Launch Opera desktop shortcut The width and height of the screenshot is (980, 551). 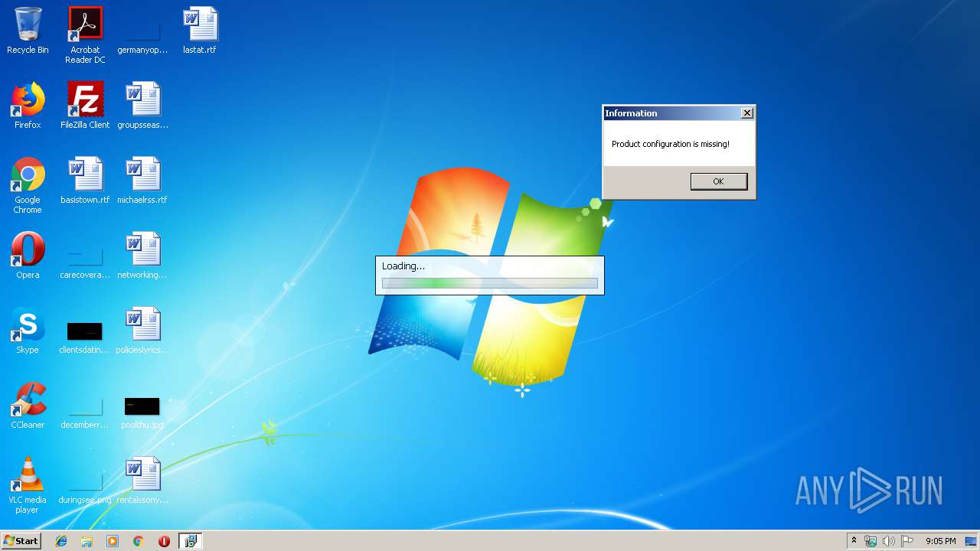click(x=28, y=256)
